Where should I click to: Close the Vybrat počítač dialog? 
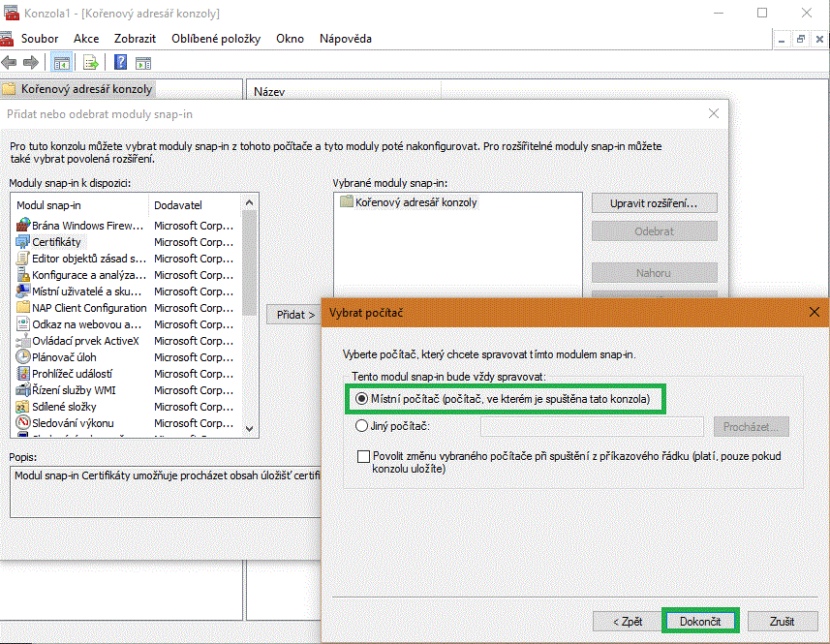[x=814, y=313]
